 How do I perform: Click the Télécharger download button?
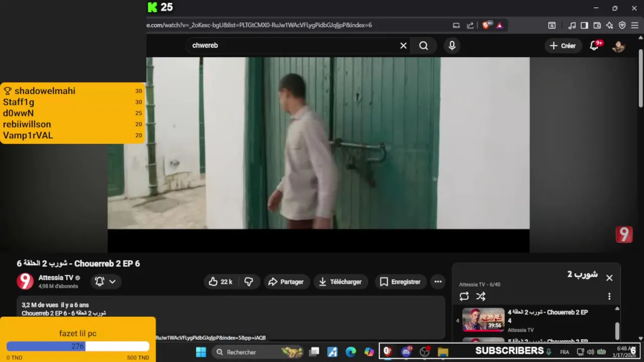pos(340,282)
